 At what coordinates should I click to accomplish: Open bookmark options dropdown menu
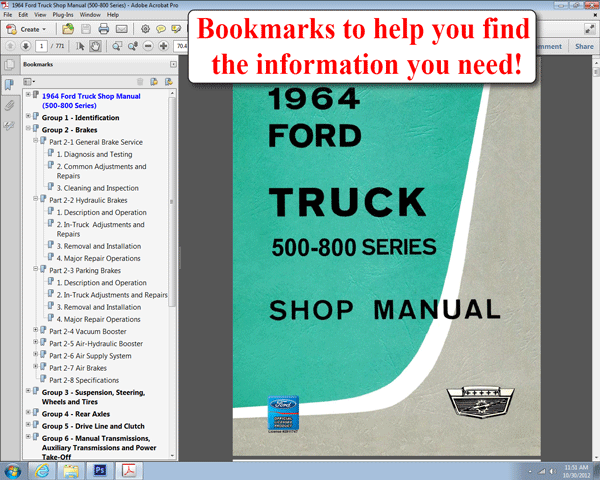(x=29, y=82)
